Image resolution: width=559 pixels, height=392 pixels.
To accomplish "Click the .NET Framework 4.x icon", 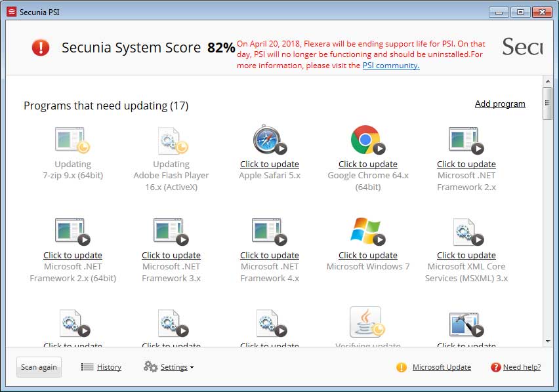I will tap(269, 231).
